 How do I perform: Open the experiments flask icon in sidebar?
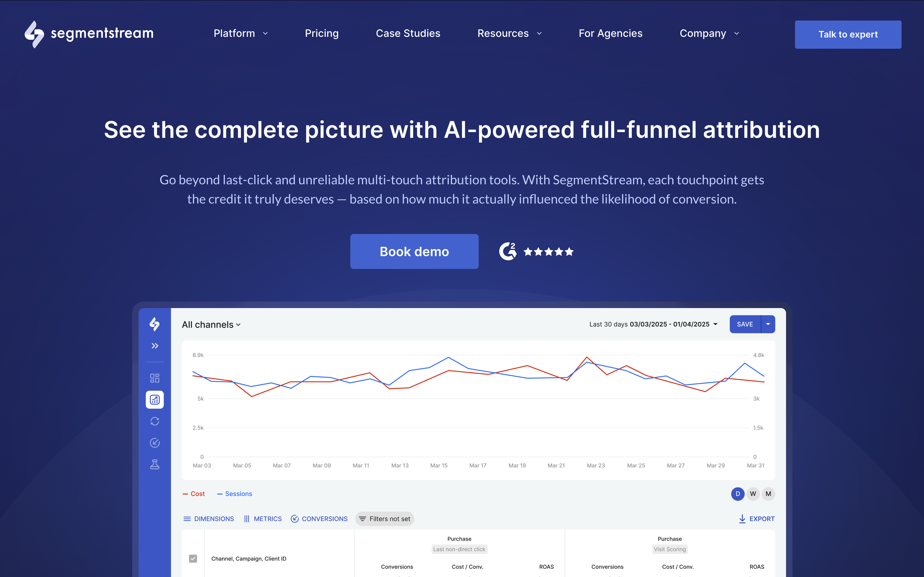155,464
